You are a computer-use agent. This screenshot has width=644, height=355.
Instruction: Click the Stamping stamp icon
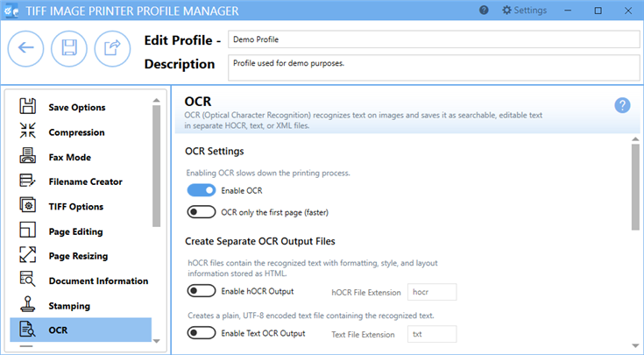(x=27, y=304)
